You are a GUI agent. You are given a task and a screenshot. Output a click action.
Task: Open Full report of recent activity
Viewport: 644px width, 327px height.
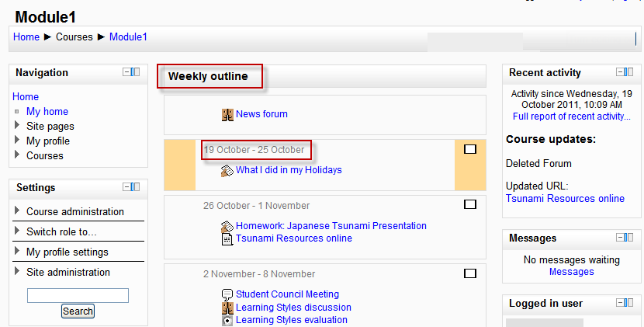pyautogui.click(x=571, y=117)
